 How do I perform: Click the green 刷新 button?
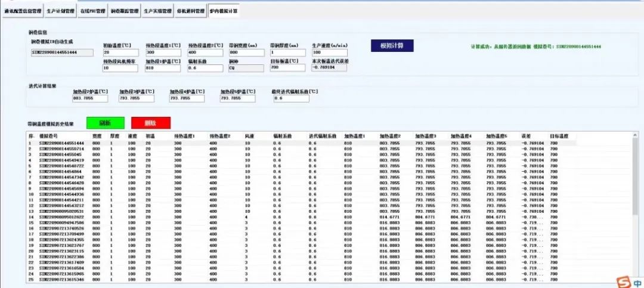pyautogui.click(x=105, y=123)
